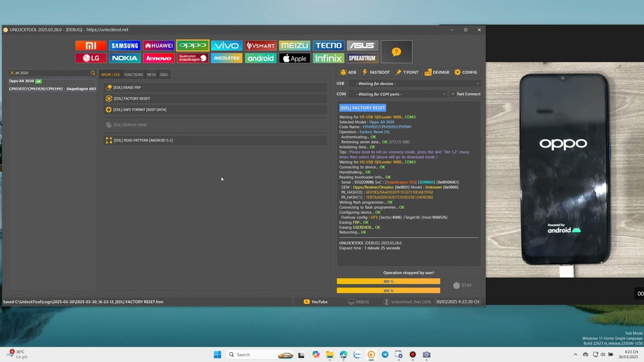Select the Meizu brand logo
Viewport: 644px width, 362px height.
[x=294, y=46]
